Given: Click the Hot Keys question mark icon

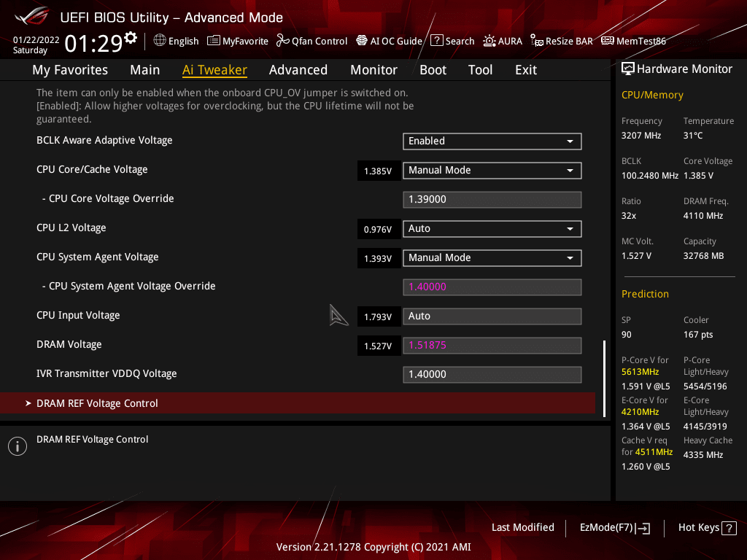Looking at the screenshot, I should coord(729,528).
